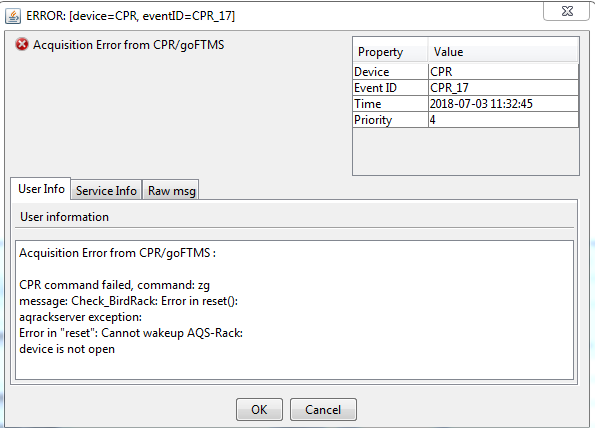Select the Time property row
Viewport: 595px width, 428px height.
coord(466,104)
